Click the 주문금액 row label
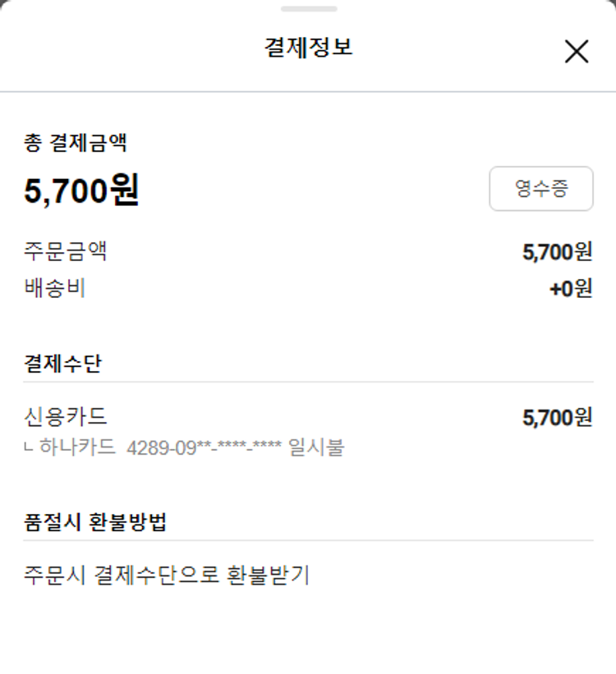 point(66,251)
